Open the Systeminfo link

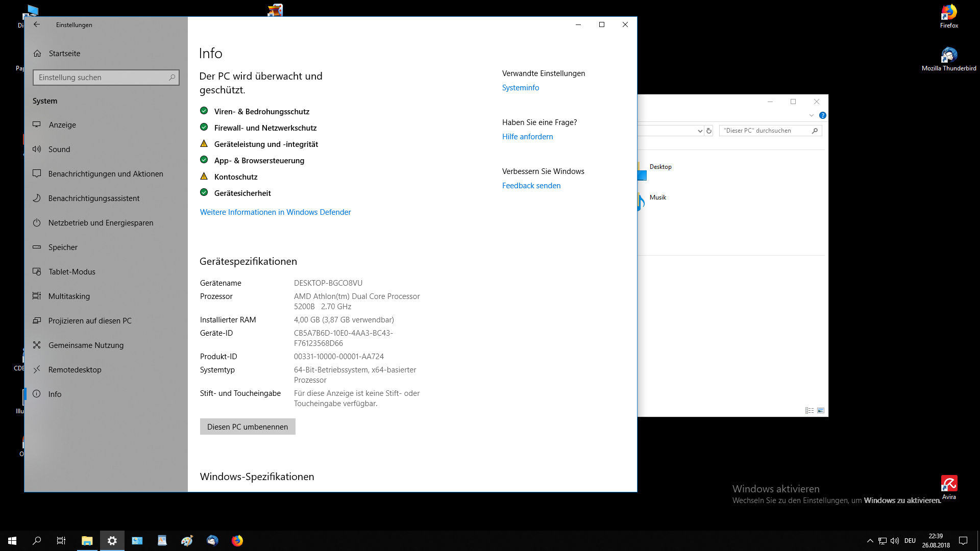click(x=520, y=88)
